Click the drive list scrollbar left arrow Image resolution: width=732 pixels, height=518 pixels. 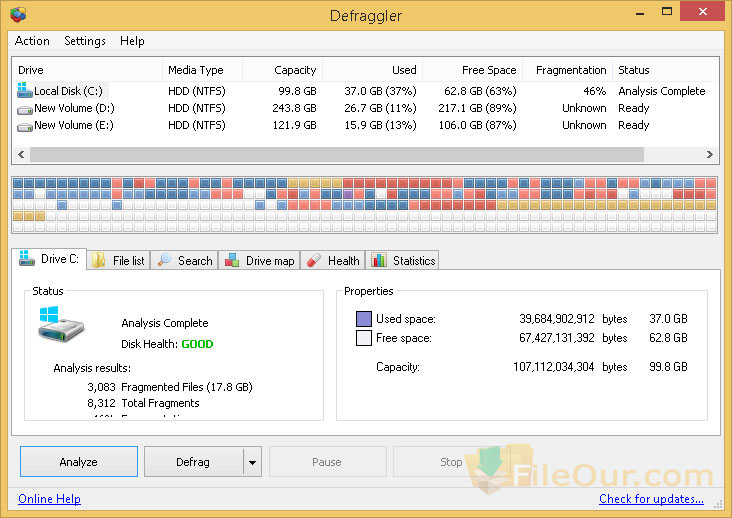click(21, 154)
